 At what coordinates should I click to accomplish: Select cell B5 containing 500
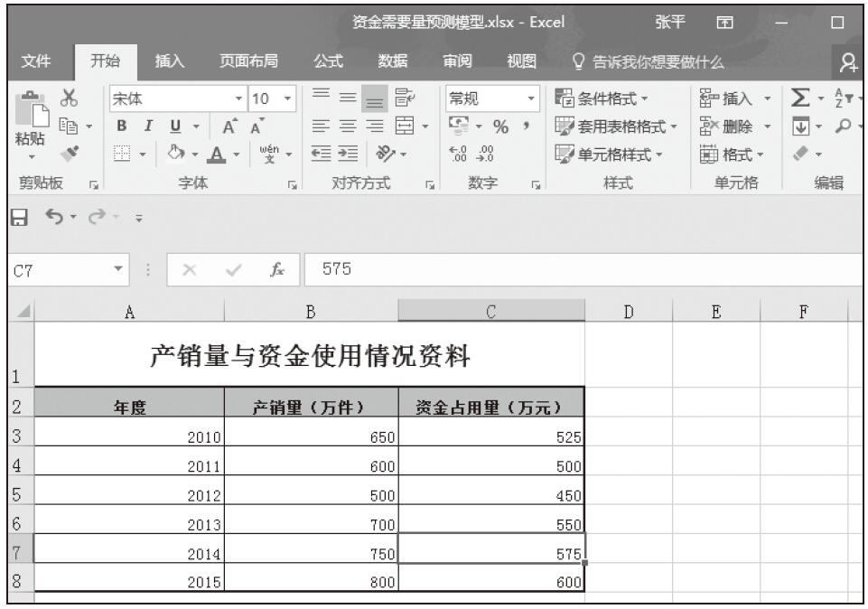[311, 495]
